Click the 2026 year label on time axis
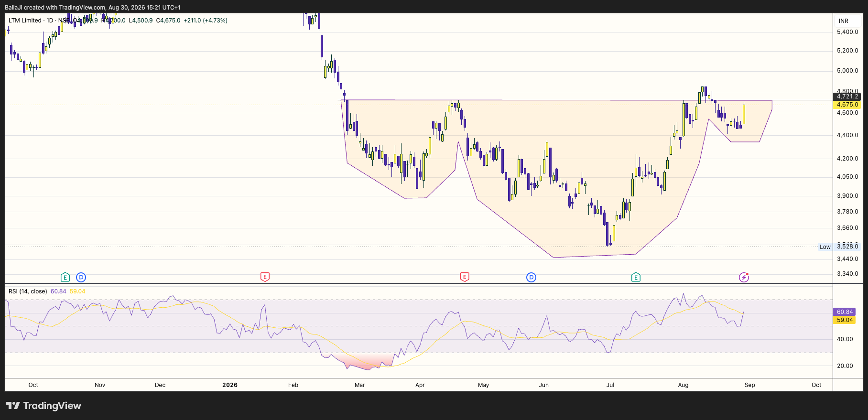The width and height of the screenshot is (868, 420). click(x=230, y=385)
